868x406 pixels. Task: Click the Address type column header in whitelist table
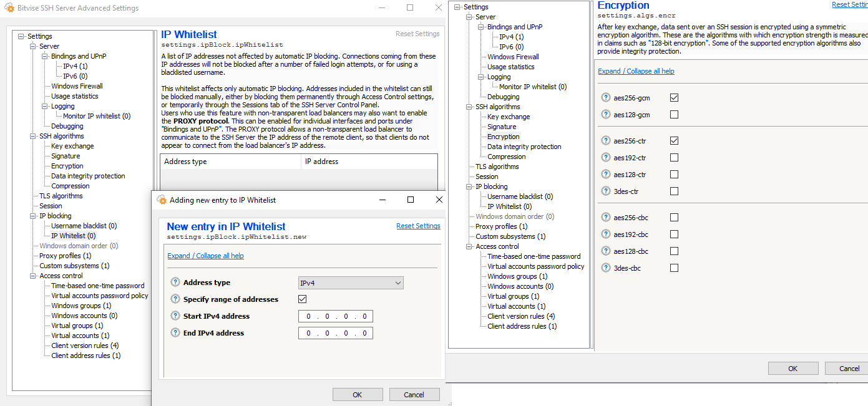click(x=230, y=162)
